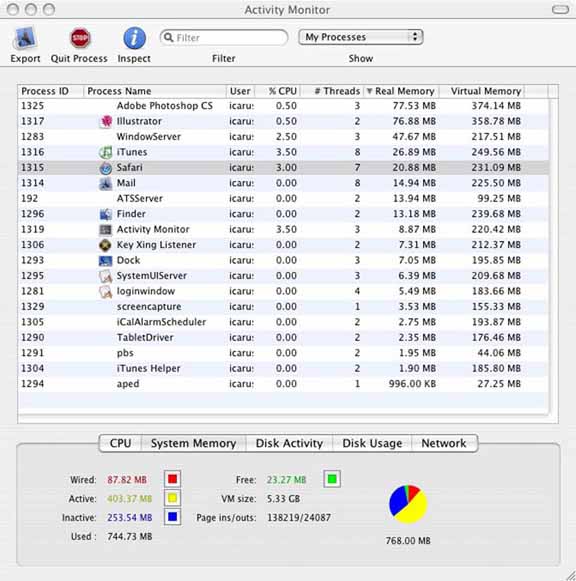
Task: Sort by # Threads column header
Action: (x=332, y=91)
